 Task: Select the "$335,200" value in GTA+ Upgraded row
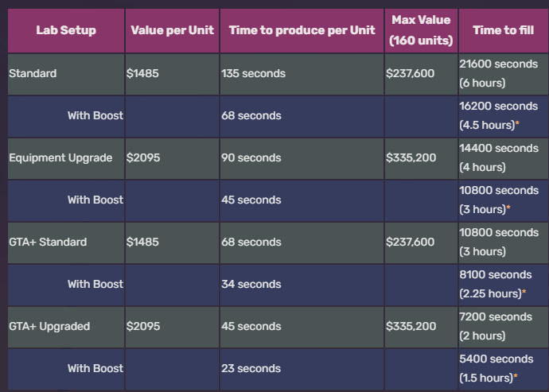coord(411,326)
